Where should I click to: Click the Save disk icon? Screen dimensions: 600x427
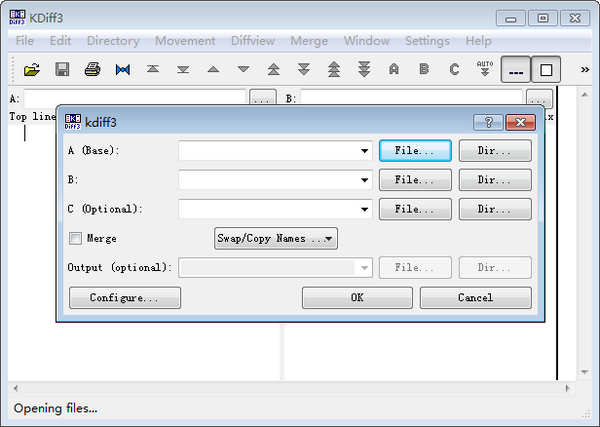tap(62, 69)
